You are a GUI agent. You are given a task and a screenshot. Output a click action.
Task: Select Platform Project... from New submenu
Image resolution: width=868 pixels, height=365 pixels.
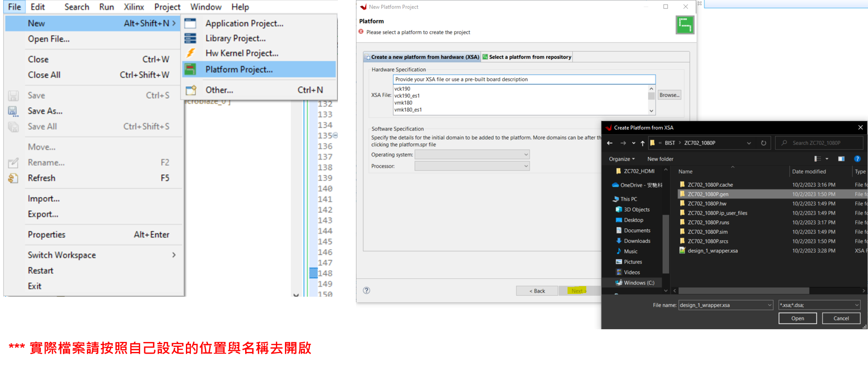pyautogui.click(x=259, y=69)
